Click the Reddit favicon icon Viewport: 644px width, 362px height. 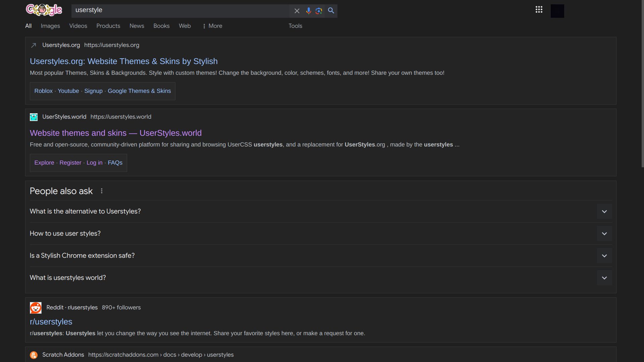click(36, 308)
